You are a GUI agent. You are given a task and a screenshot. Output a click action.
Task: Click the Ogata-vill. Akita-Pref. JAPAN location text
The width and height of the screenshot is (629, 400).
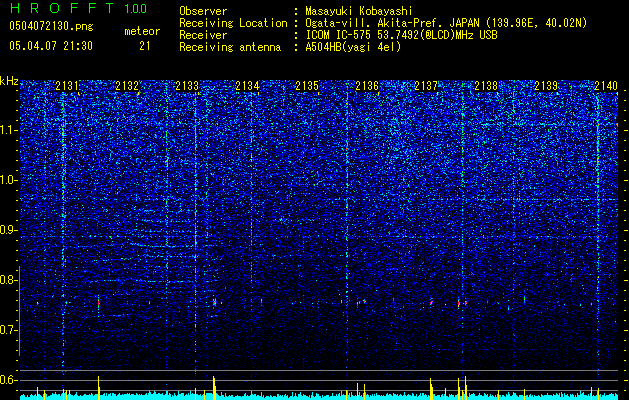point(446,23)
